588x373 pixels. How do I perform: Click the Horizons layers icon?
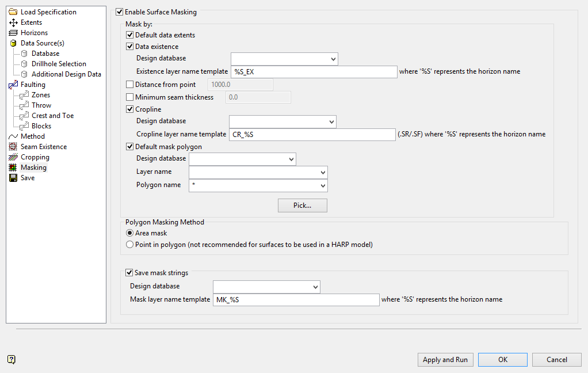pyautogui.click(x=13, y=33)
